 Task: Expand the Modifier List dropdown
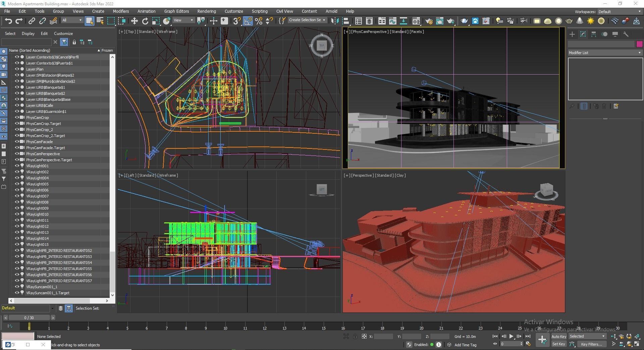pyautogui.click(x=605, y=53)
